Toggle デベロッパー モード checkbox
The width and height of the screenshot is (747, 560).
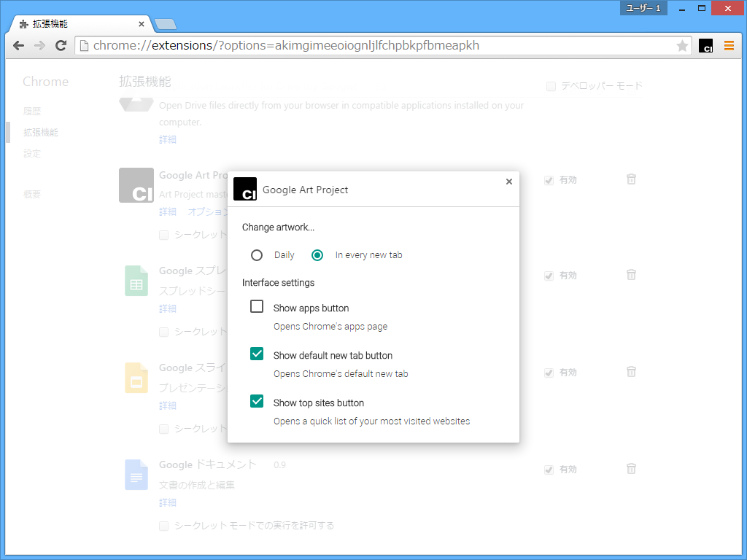click(x=551, y=86)
